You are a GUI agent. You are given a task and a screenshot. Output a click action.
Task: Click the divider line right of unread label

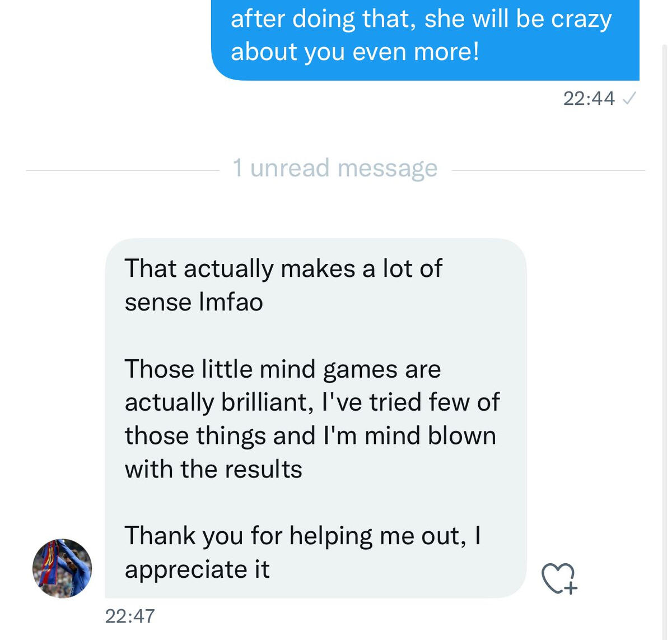tap(548, 170)
